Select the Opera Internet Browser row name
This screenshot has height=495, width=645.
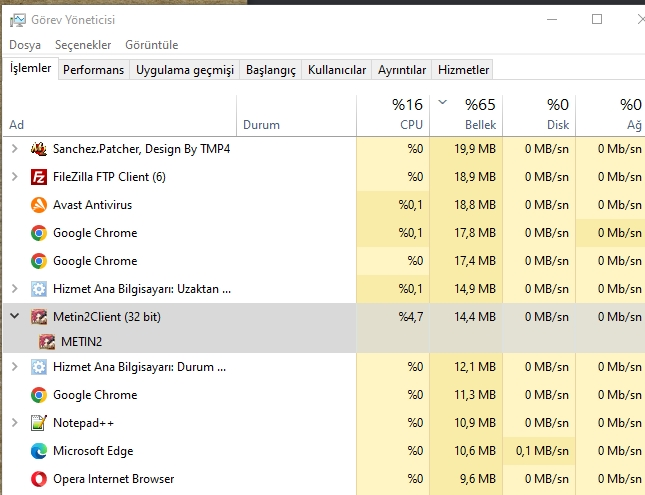[x=114, y=479]
